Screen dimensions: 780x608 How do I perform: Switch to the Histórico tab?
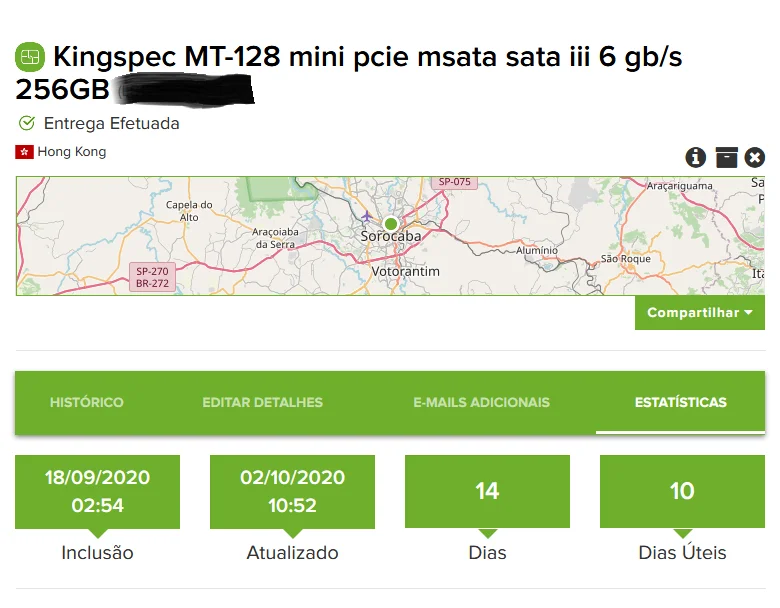[87, 402]
